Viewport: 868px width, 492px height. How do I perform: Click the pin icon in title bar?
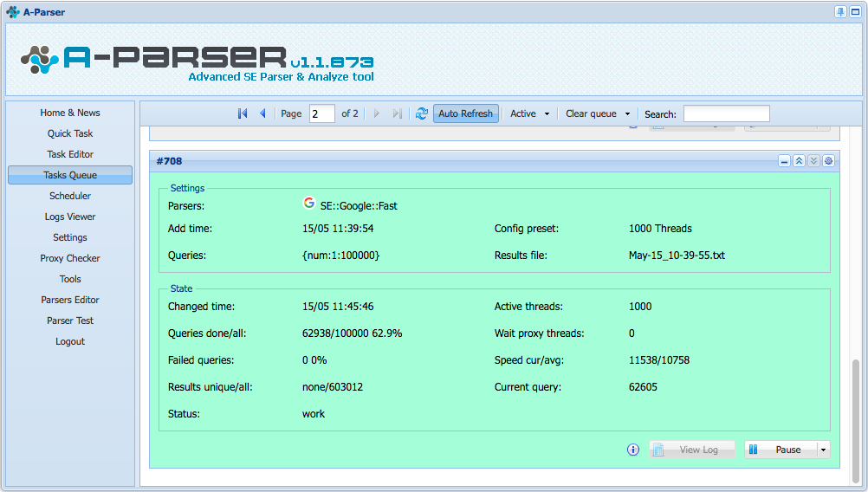(840, 11)
